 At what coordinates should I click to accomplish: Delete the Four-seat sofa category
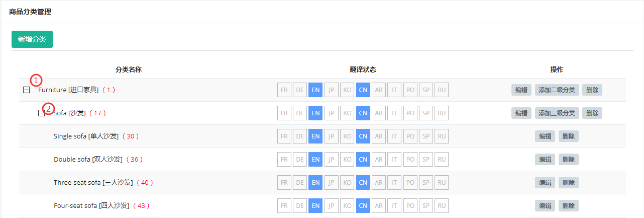click(569, 206)
